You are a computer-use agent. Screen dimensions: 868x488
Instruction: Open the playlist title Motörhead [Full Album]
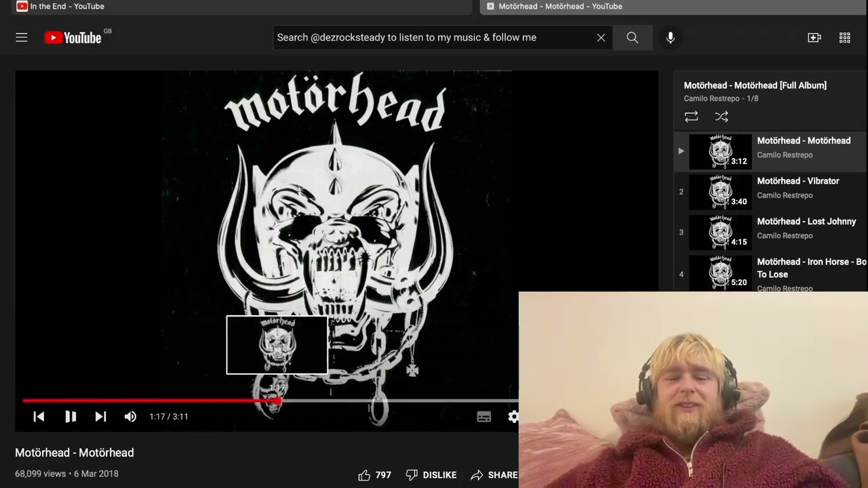click(x=755, y=85)
